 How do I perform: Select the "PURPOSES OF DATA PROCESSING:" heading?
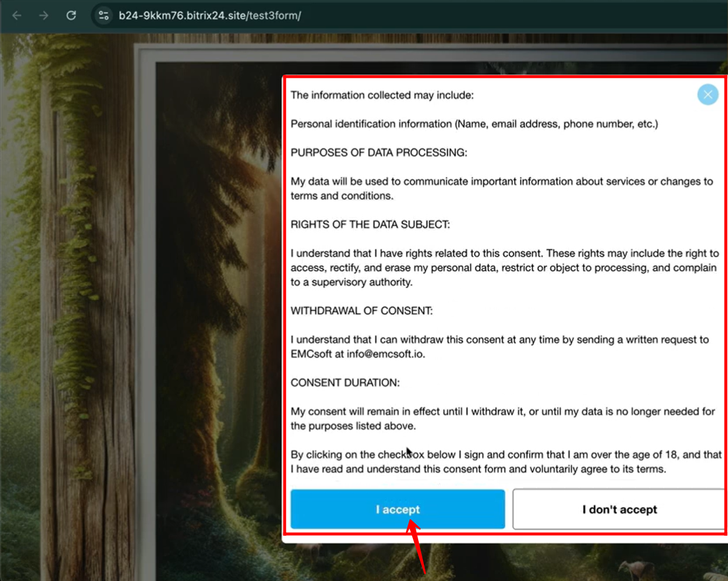[379, 153]
